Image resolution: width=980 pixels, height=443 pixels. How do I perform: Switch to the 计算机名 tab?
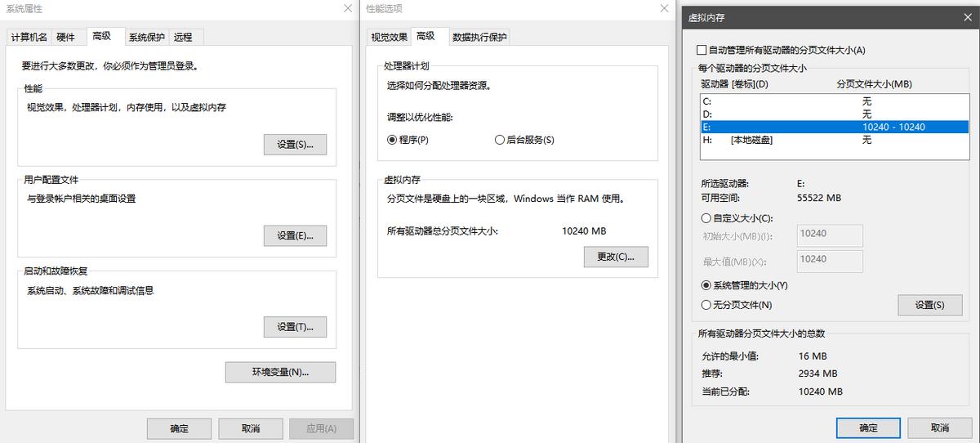click(x=29, y=37)
